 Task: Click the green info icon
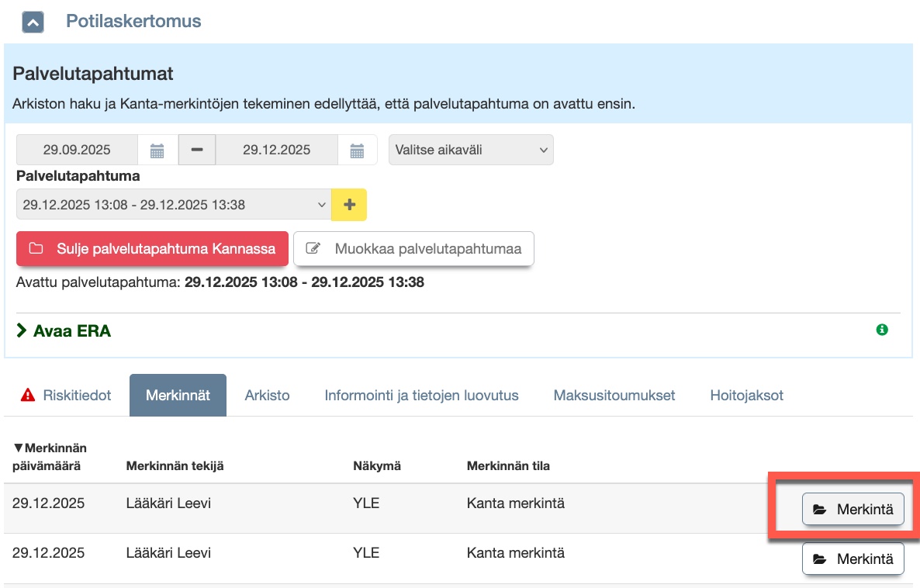[882, 330]
